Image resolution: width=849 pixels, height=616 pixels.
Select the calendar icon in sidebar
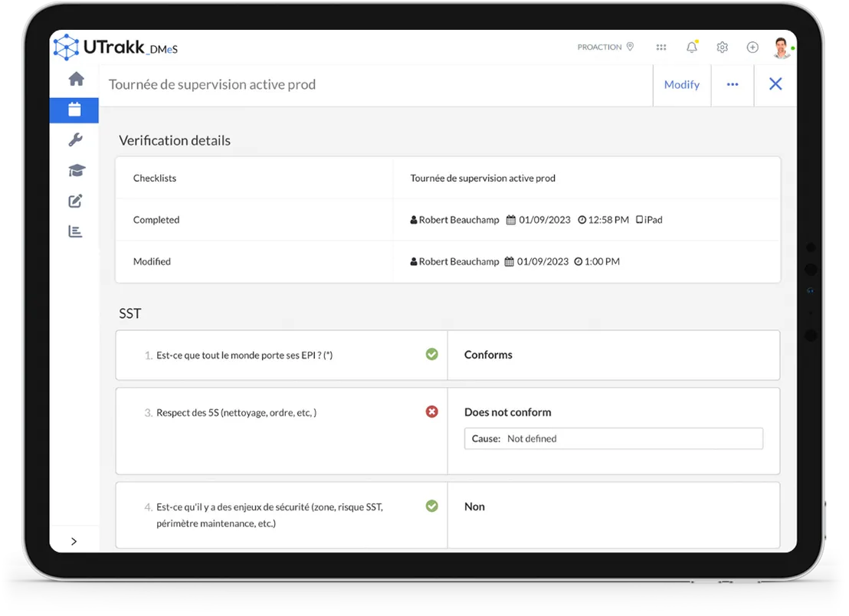point(75,110)
